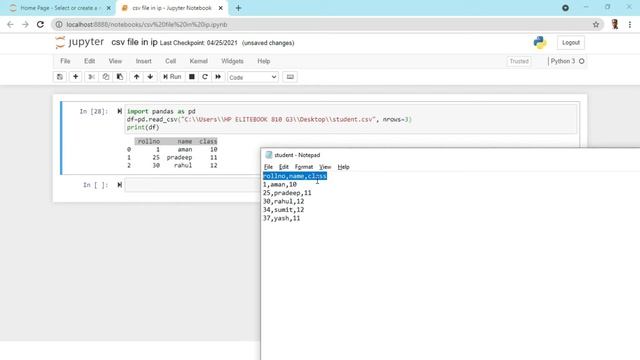Restart kernel and run all cells
The image size is (640, 360).
pyautogui.click(x=218, y=77)
